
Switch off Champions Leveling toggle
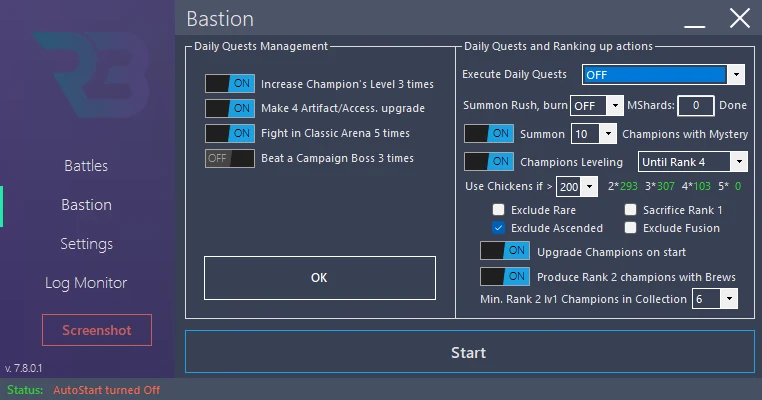point(489,162)
